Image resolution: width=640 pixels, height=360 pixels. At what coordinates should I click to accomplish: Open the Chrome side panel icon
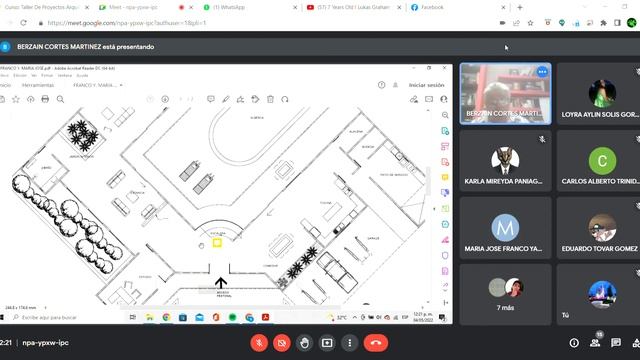point(617,23)
